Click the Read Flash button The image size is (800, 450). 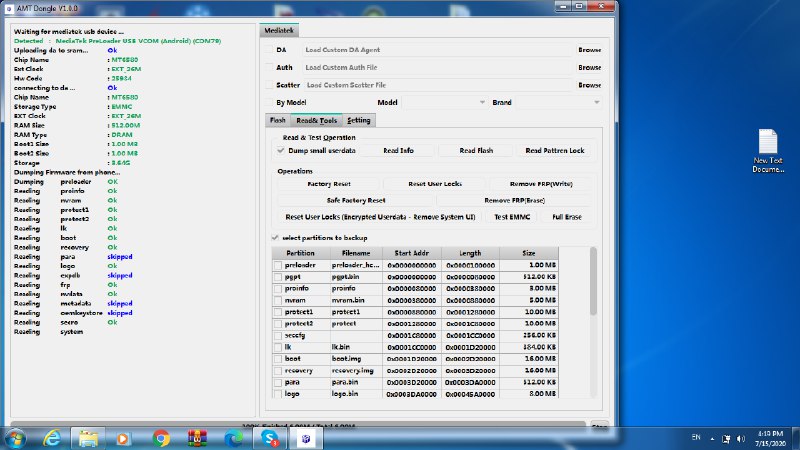click(476, 151)
